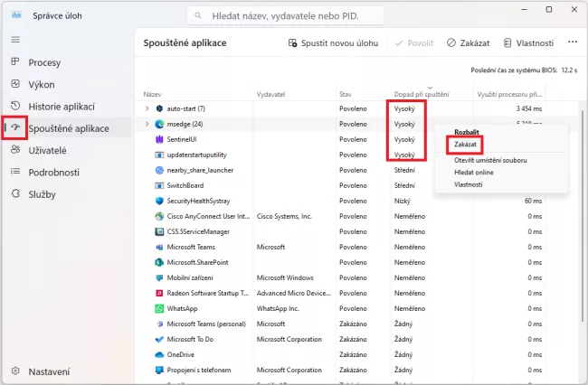The width and height of the screenshot is (588, 385).
Task: Select the Uživatelé sidebar icon
Action: [14, 150]
